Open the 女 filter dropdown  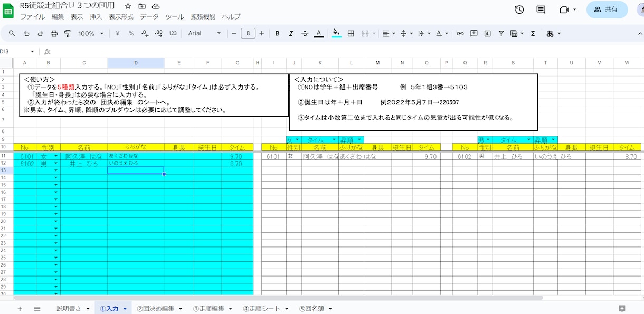coord(297,140)
